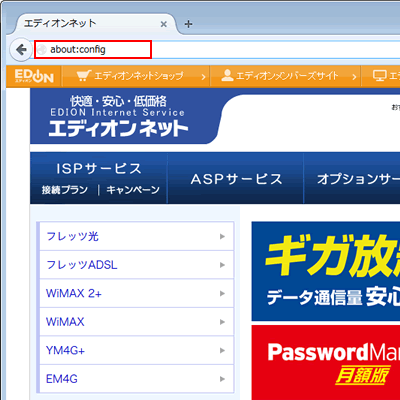The image size is (400, 400).
Task: Click chevron after エディオンメンバーズサイト
Action: click(x=354, y=77)
